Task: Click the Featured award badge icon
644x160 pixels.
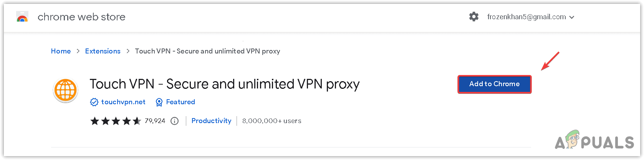Action: pyautogui.click(x=159, y=102)
